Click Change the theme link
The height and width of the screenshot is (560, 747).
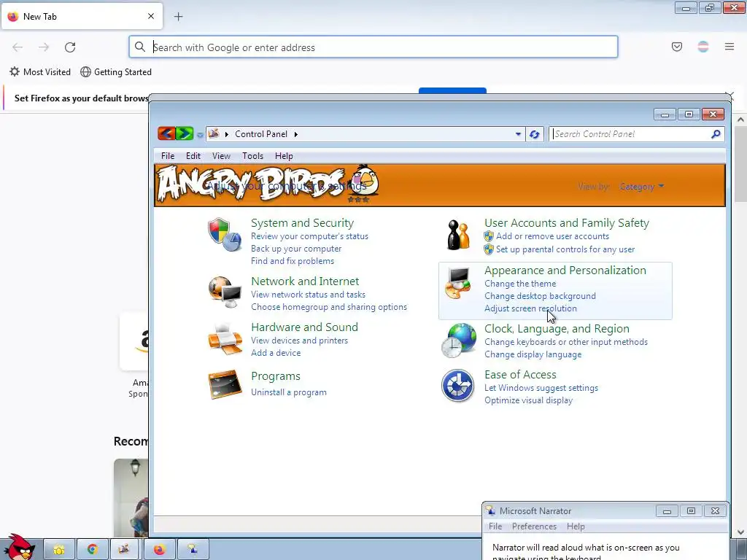(x=520, y=284)
